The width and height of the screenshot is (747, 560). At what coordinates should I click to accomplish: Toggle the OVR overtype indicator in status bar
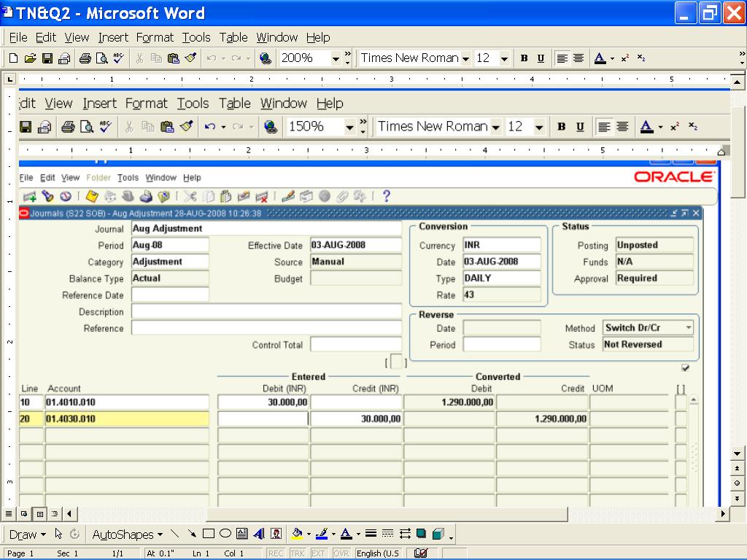pyautogui.click(x=341, y=553)
